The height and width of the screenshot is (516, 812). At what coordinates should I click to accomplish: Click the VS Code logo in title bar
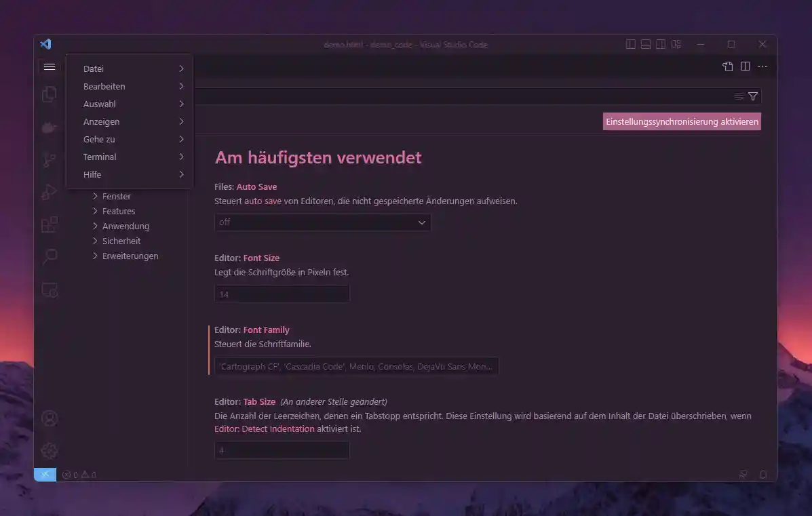click(x=45, y=44)
